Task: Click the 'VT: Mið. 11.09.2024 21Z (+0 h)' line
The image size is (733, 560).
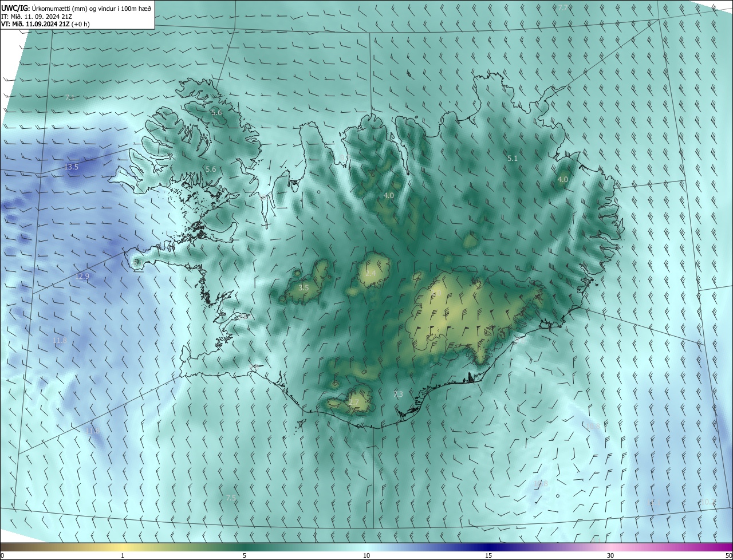Action: (x=45, y=24)
